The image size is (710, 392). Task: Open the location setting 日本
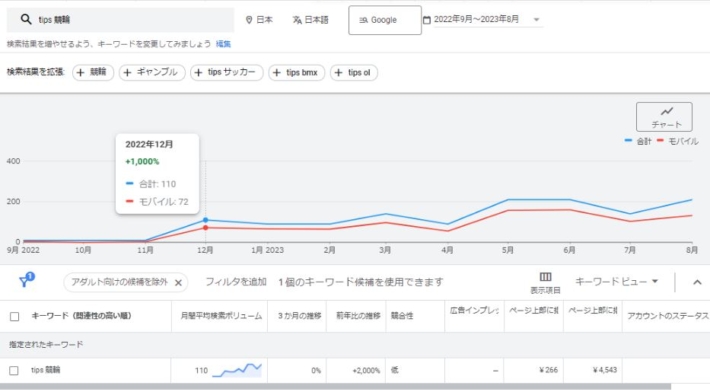click(259, 20)
